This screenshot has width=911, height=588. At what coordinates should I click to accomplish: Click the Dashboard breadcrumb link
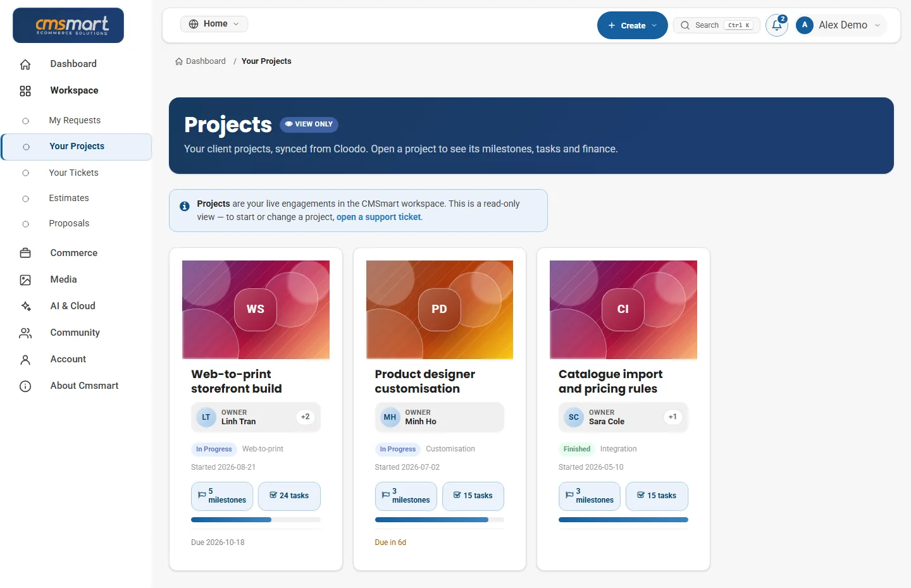point(201,61)
